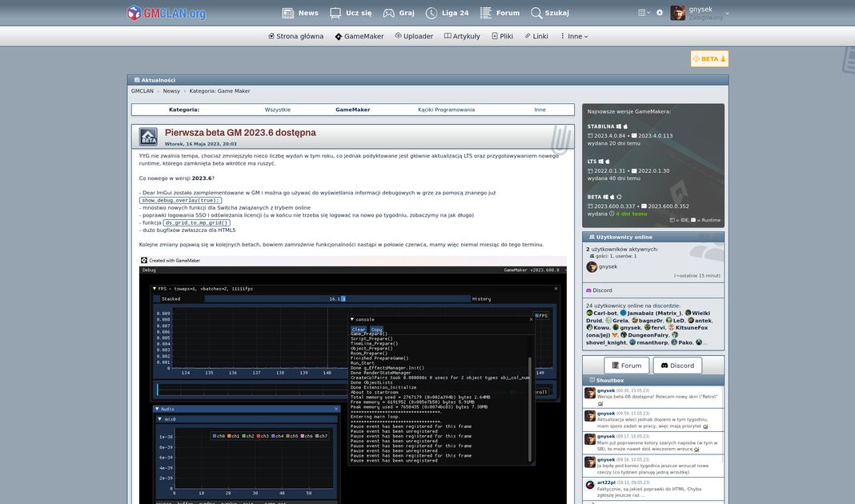Viewport: 855px width, 504px height.
Task: Collapse the FPS panel using its triangle
Action: (155, 289)
